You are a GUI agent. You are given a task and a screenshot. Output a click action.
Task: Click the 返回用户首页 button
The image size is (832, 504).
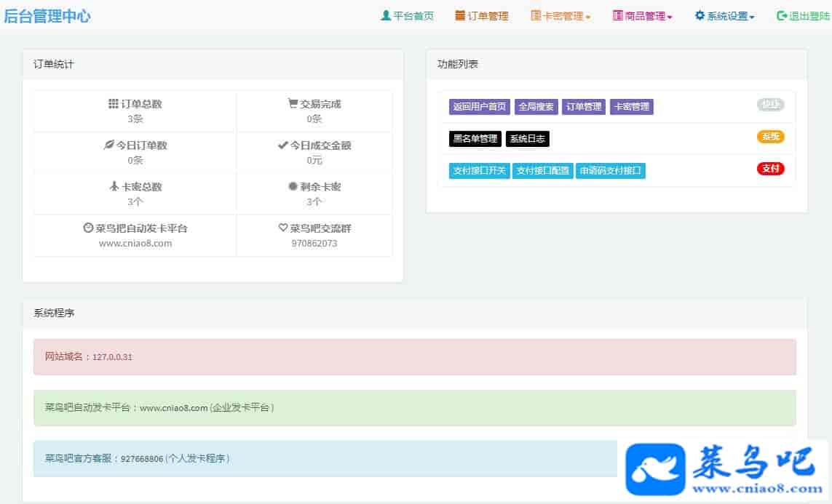[480, 107]
